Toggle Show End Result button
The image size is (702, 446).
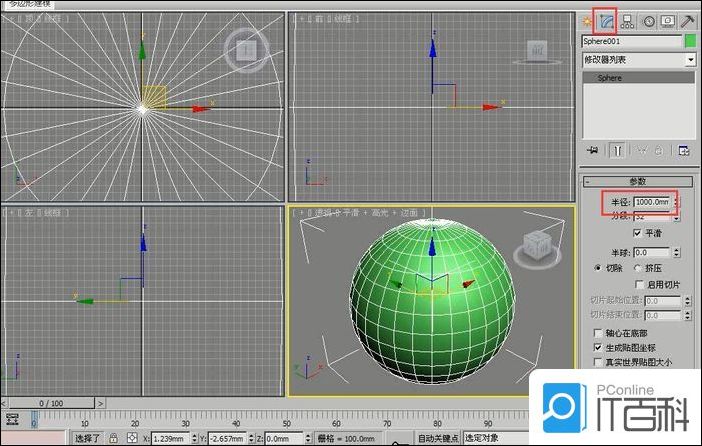pyautogui.click(x=619, y=150)
